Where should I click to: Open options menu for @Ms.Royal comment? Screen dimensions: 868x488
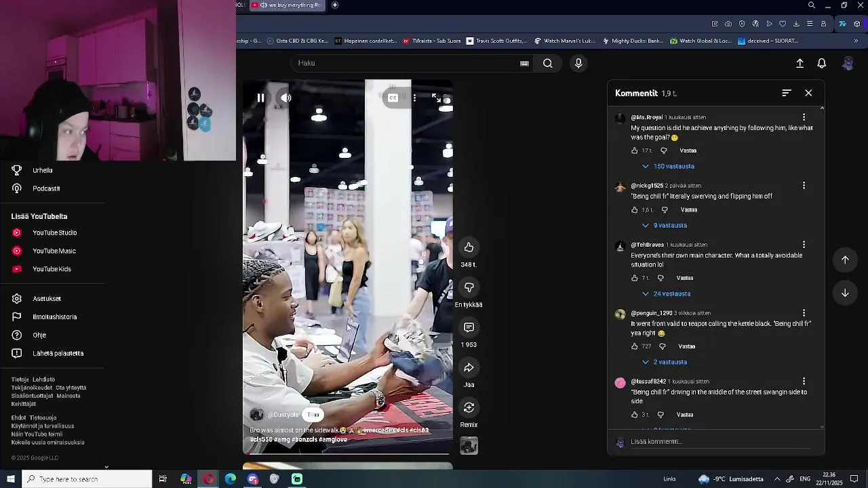(x=804, y=117)
